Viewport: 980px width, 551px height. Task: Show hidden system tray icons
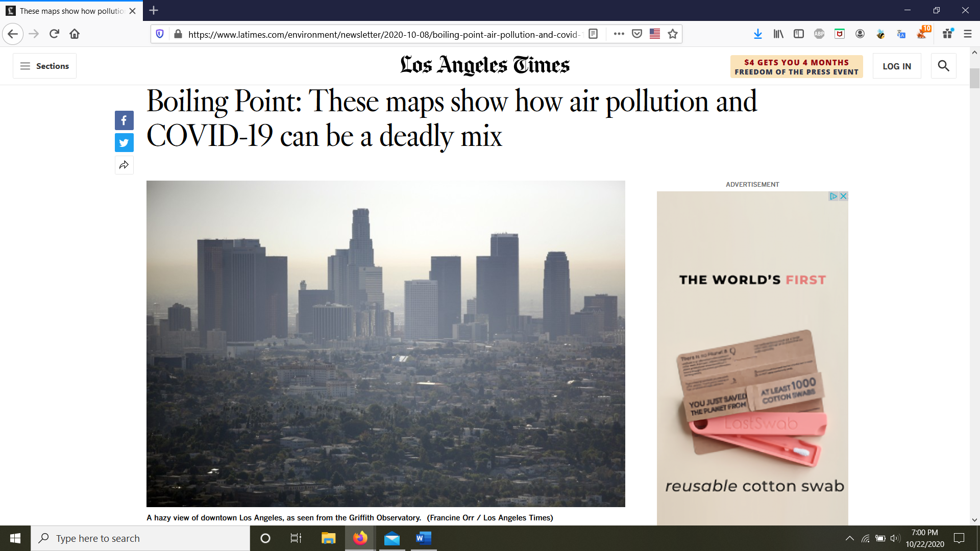point(849,538)
